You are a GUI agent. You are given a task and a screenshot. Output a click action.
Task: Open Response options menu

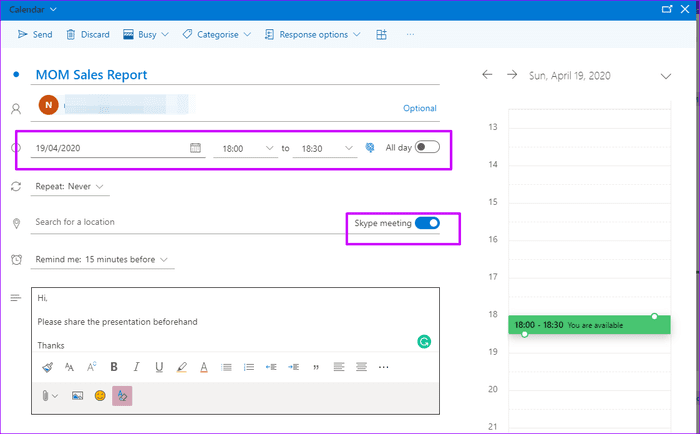click(x=312, y=34)
